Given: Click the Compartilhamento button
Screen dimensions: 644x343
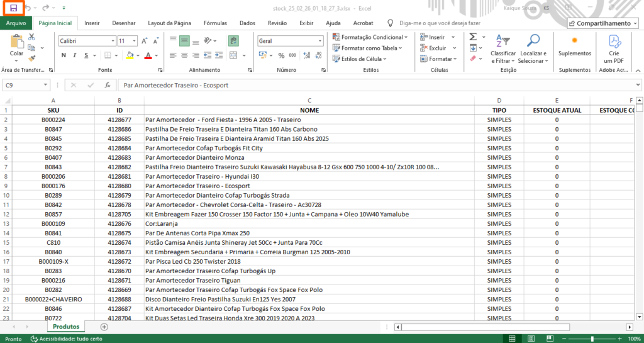Looking at the screenshot, I should point(603,23).
